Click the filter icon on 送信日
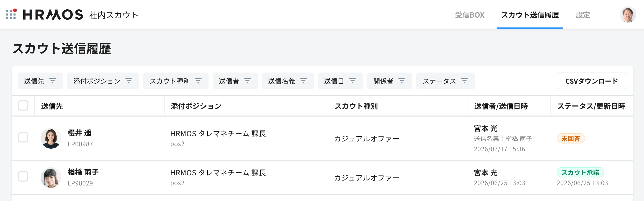 pos(353,81)
